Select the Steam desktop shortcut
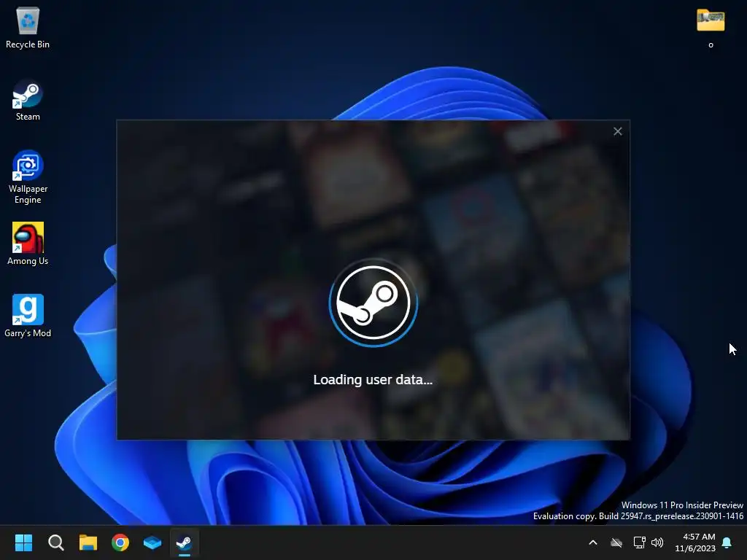 (28, 100)
